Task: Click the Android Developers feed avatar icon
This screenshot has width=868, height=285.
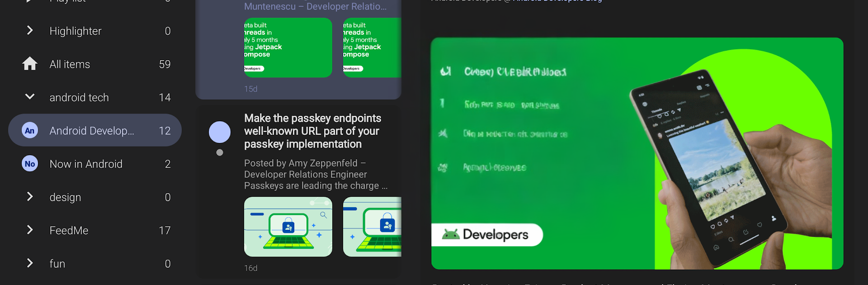Action: pyautogui.click(x=30, y=131)
